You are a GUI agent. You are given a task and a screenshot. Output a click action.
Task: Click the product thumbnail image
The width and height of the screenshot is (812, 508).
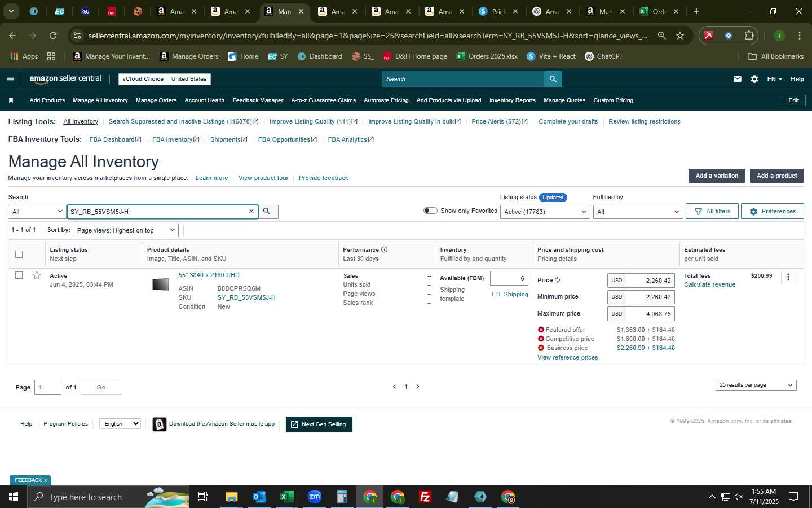(161, 284)
